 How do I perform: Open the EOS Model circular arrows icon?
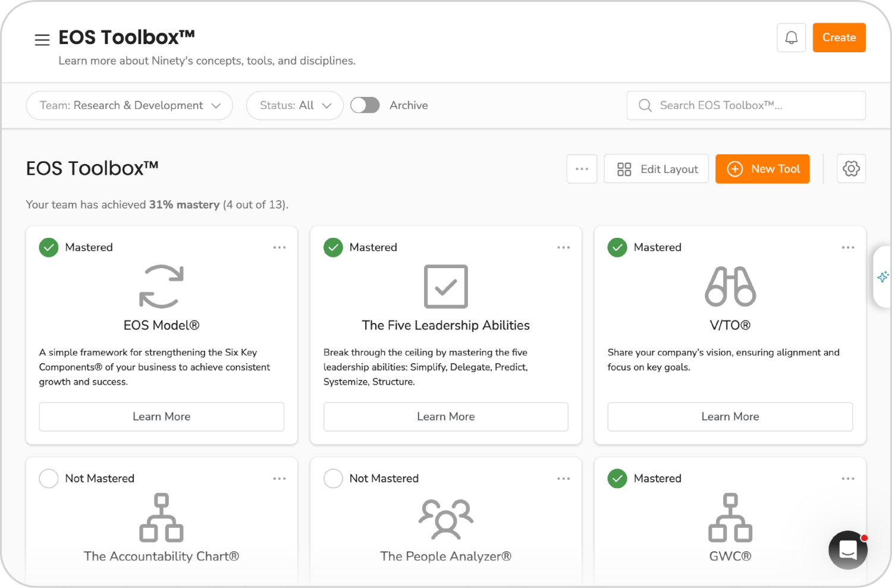[x=161, y=288]
